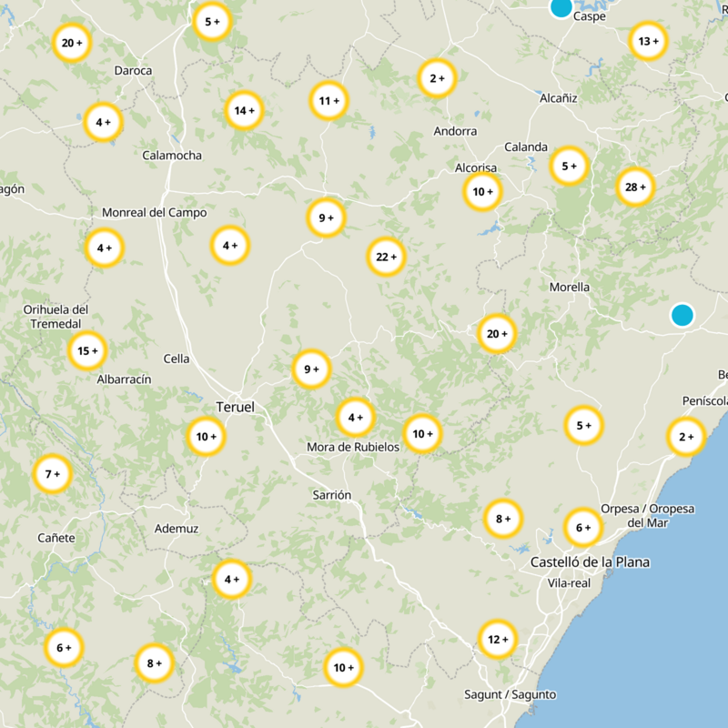Open the 5+ cluster west of Peñíscola
Screen dimensions: 728x728
(583, 425)
